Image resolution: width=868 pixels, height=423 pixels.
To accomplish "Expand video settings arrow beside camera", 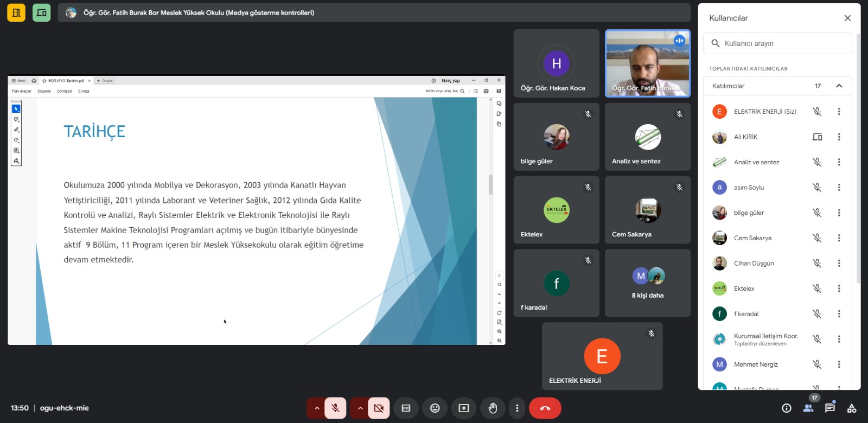I will [x=360, y=408].
